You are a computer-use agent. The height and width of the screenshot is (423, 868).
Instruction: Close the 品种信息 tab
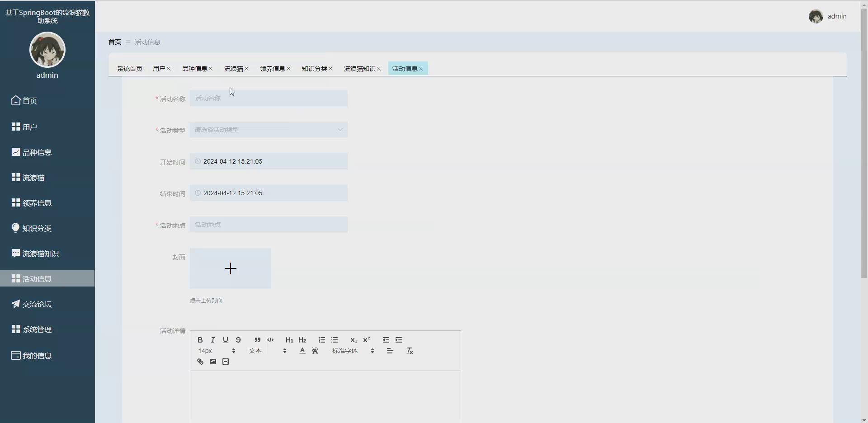[211, 69]
